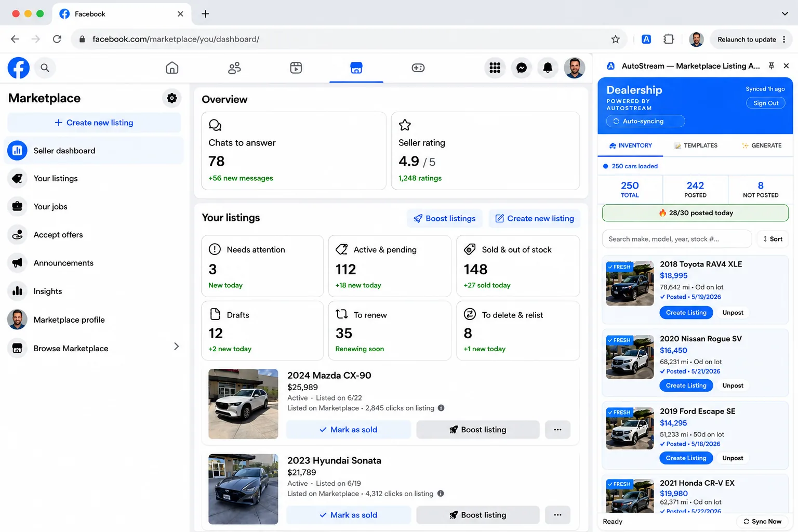Open the Sort dropdown in AutoStream
This screenshot has width=798, height=532.
click(x=773, y=239)
